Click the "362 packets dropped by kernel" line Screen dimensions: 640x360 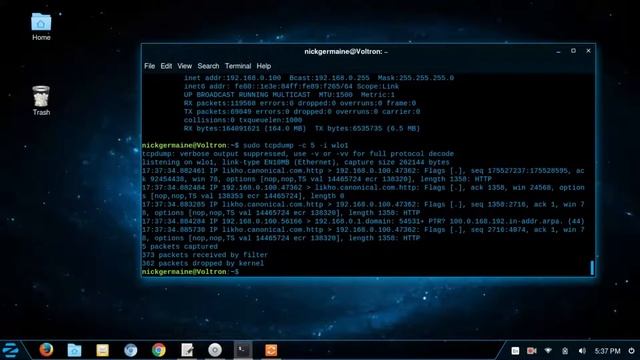(203, 263)
